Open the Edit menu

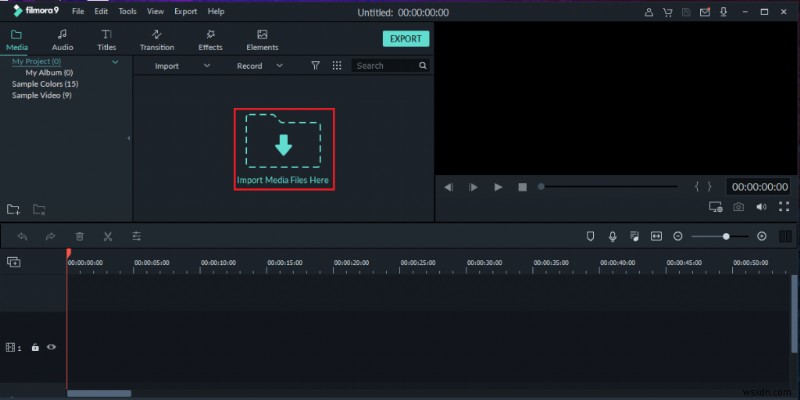tap(101, 11)
